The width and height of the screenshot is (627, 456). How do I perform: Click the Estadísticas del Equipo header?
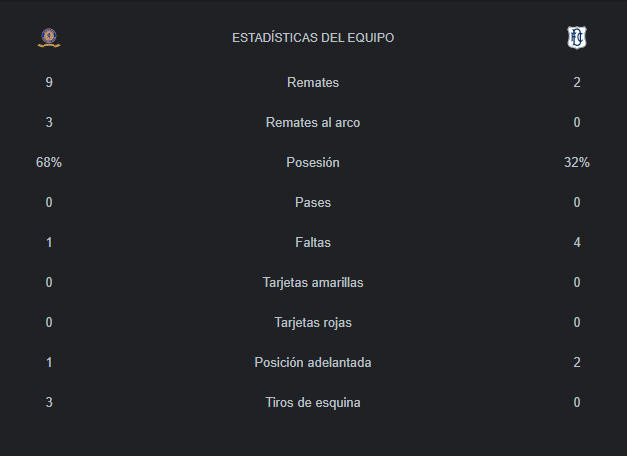point(313,38)
